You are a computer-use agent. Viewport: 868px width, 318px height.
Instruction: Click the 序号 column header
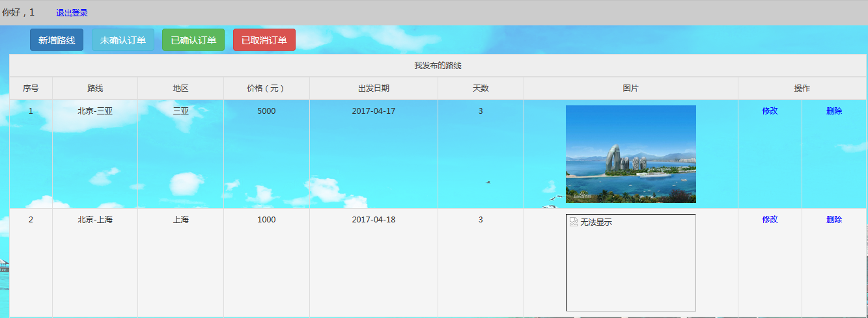point(31,88)
